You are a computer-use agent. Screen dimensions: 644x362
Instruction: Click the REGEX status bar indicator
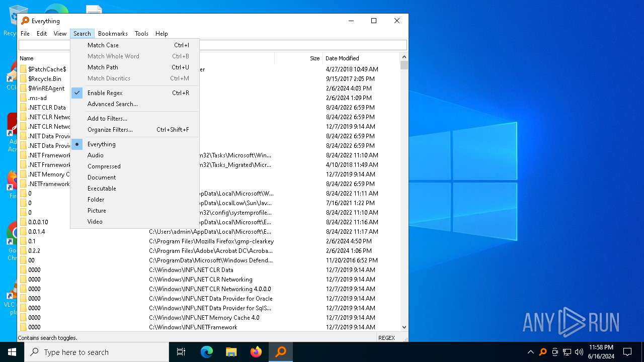(386, 338)
